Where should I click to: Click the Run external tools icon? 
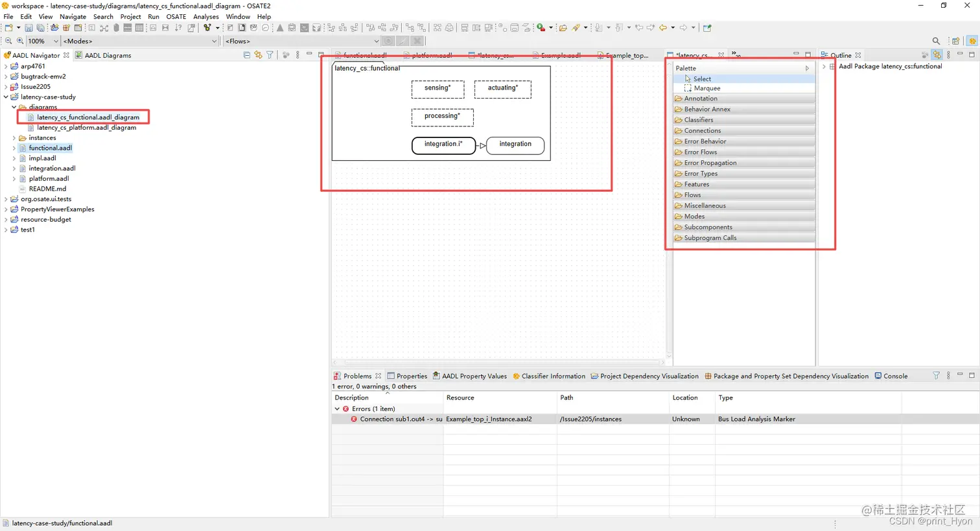(x=541, y=28)
